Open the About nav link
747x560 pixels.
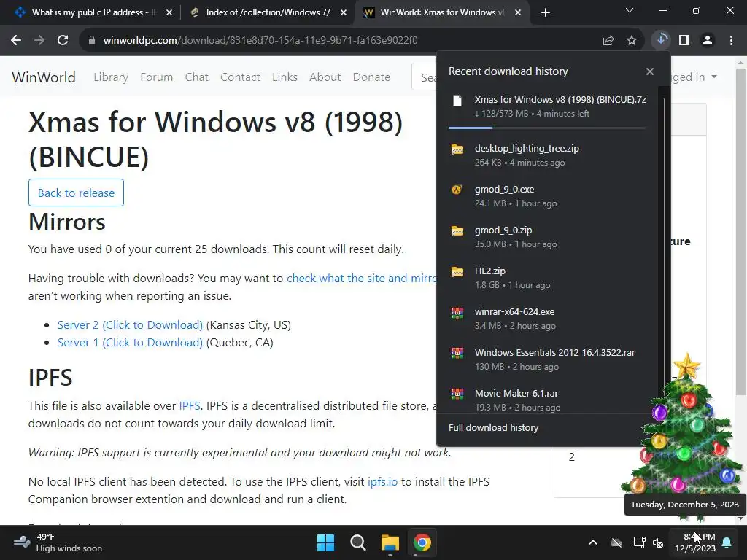(x=325, y=77)
